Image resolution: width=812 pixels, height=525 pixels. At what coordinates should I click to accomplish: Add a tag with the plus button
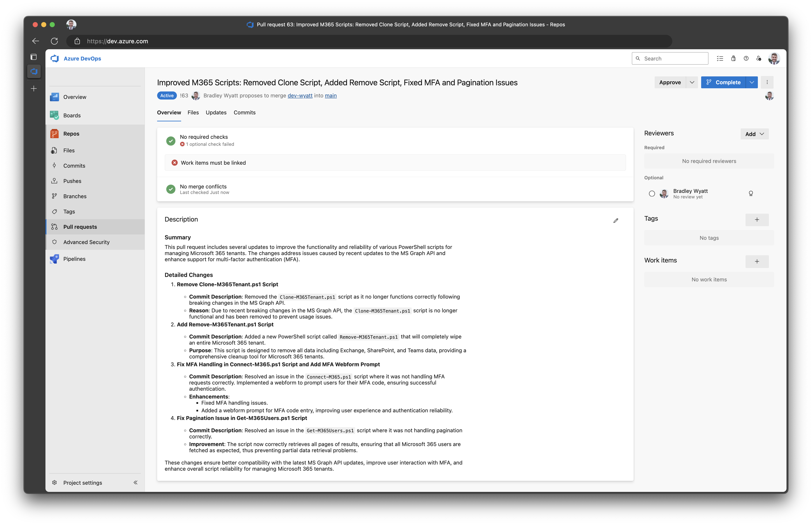click(757, 220)
